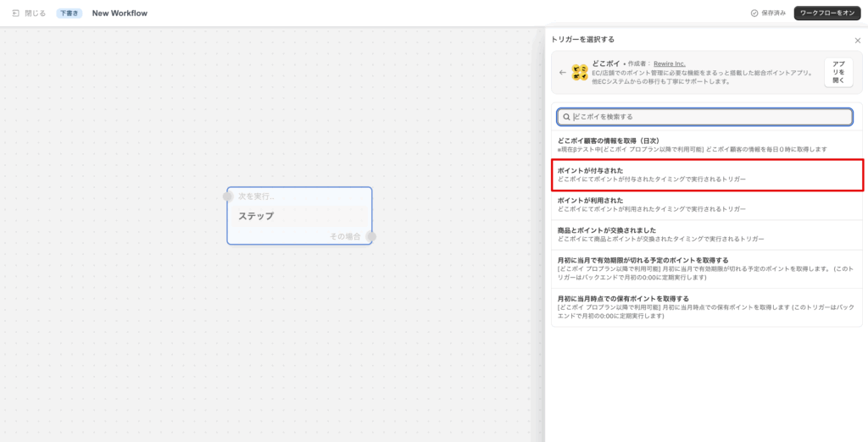
Task: Click the トリガーを選択する panel heading
Action: point(582,39)
